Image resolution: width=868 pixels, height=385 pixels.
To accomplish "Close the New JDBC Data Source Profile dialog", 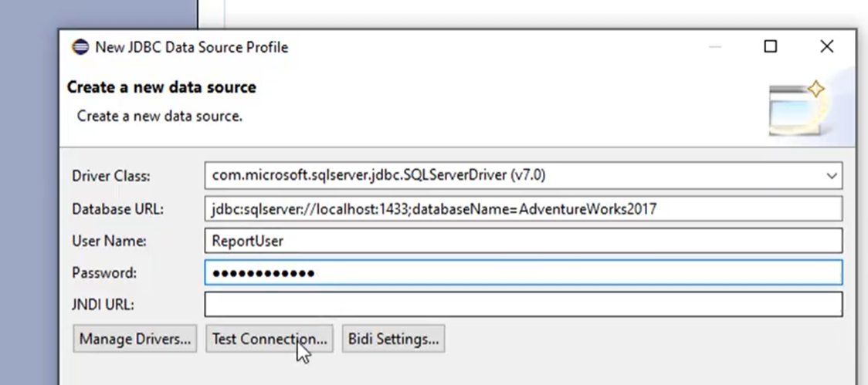I will pos(827,46).
